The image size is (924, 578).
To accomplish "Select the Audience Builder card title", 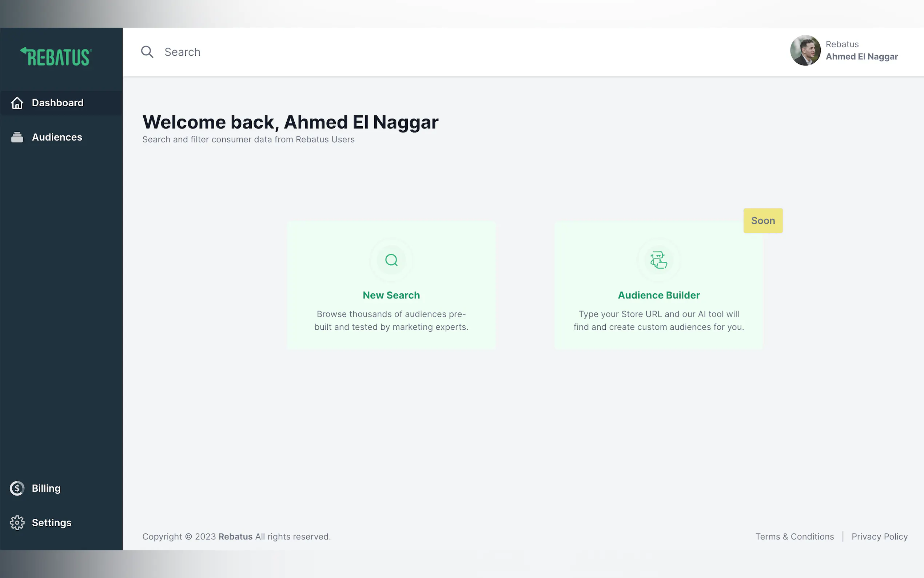I will (x=658, y=295).
